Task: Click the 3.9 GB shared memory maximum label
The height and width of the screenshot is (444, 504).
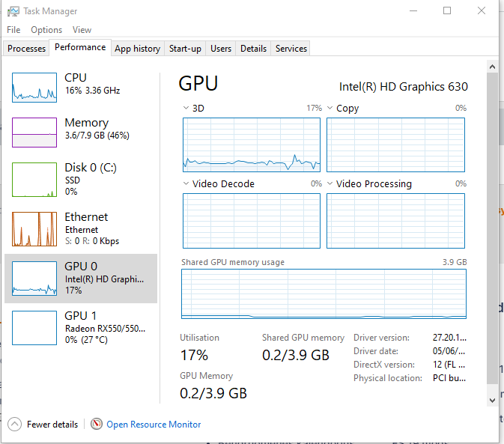Action: coord(455,262)
